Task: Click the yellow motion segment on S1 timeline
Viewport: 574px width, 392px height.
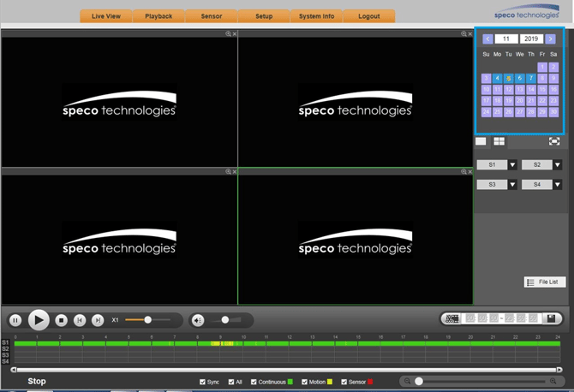Action: [x=223, y=344]
